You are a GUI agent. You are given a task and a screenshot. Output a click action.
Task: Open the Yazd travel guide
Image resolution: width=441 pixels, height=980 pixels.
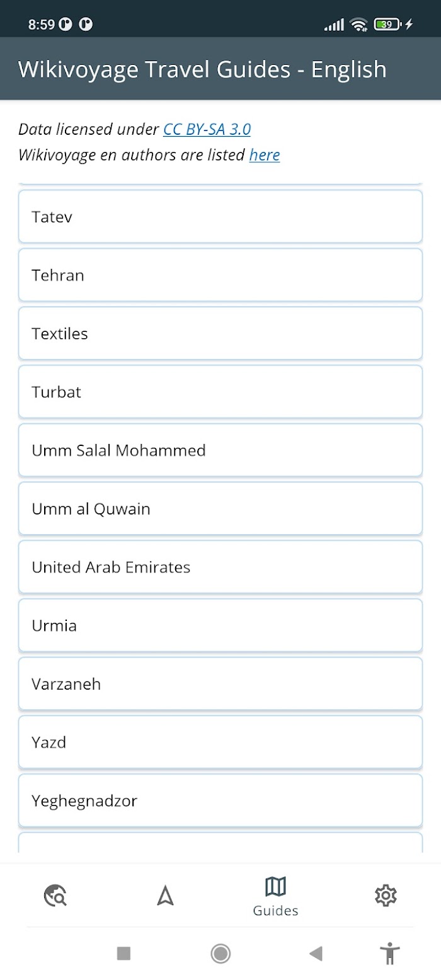[x=220, y=742]
